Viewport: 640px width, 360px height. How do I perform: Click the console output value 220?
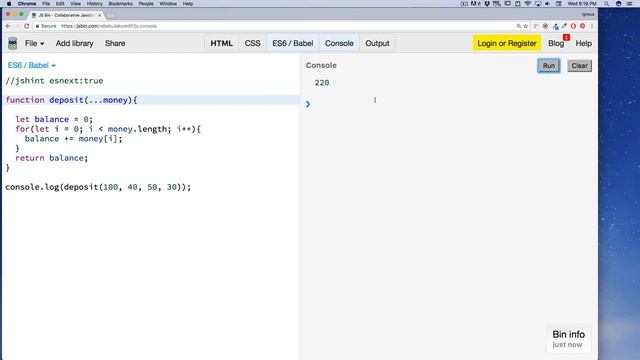(322, 83)
